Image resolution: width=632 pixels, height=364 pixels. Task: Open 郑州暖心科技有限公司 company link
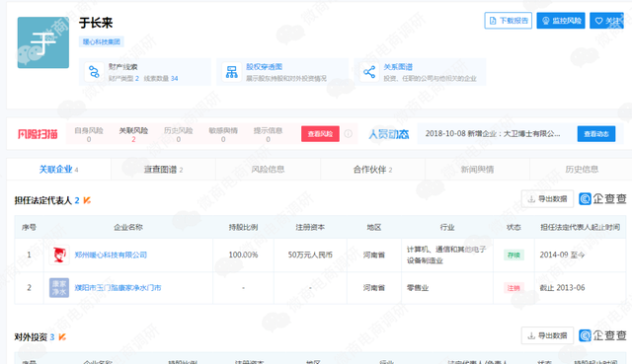coord(111,255)
